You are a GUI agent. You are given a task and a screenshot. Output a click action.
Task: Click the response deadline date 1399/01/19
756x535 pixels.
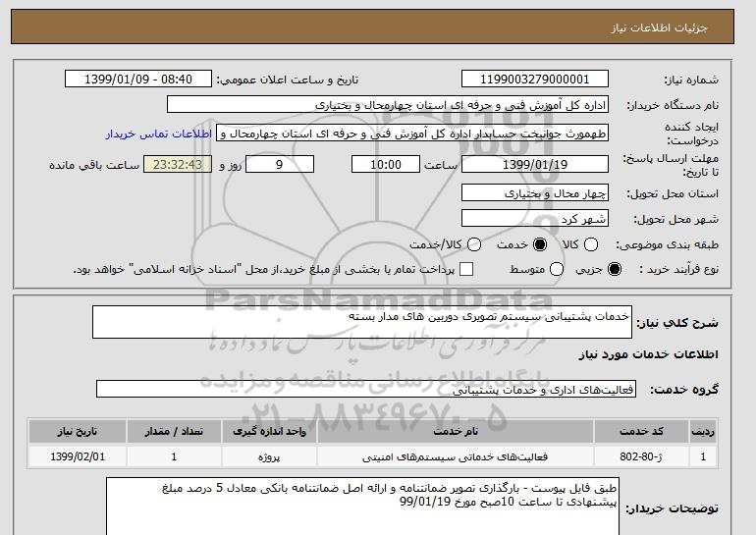pos(535,164)
